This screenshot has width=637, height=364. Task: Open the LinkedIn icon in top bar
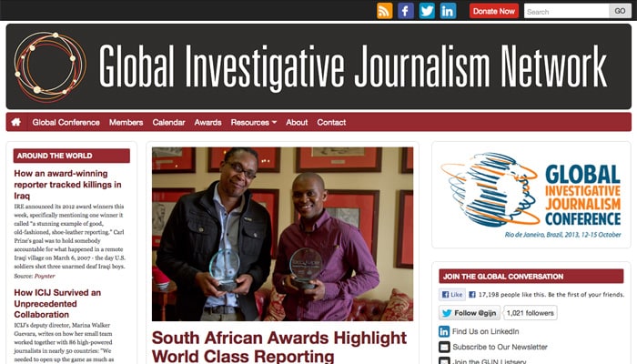448,11
